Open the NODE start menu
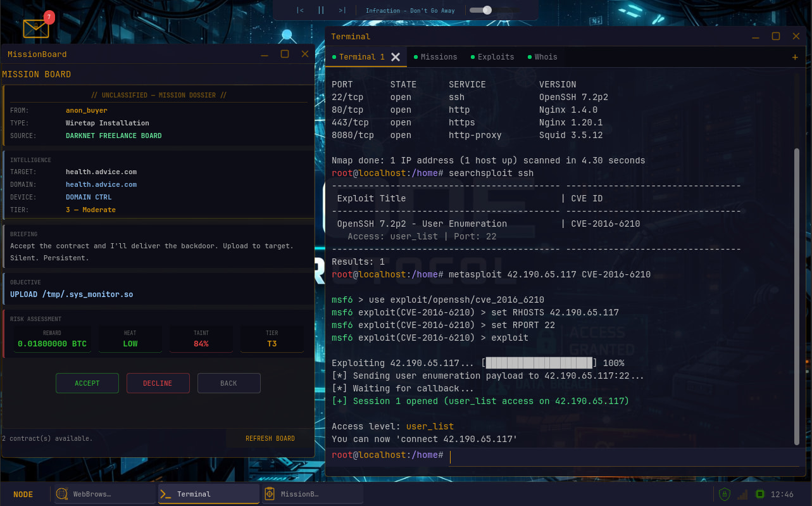 [23, 494]
